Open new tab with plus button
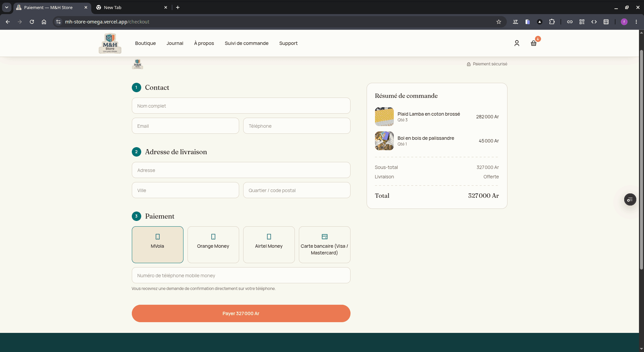The height and width of the screenshot is (352, 644). click(178, 7)
